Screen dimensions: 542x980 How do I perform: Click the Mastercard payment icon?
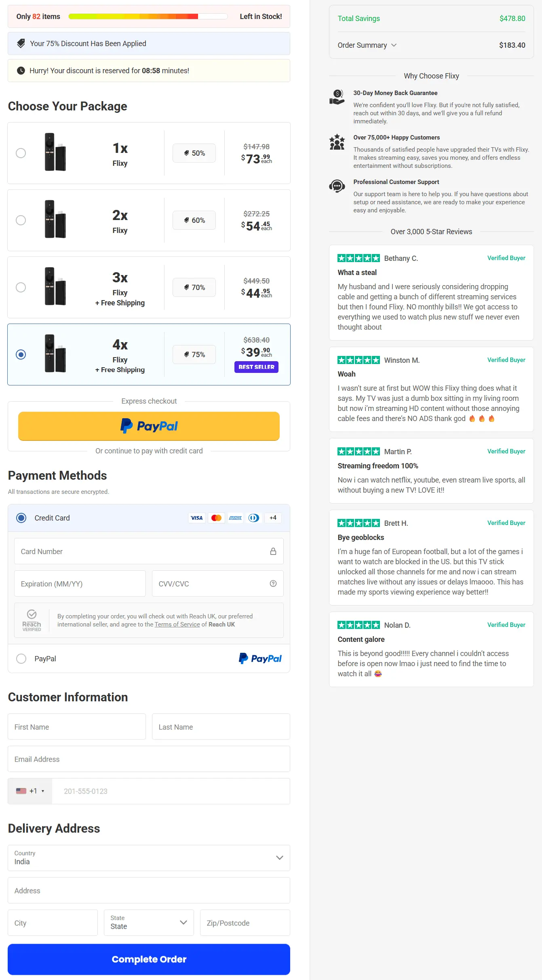pyautogui.click(x=216, y=518)
